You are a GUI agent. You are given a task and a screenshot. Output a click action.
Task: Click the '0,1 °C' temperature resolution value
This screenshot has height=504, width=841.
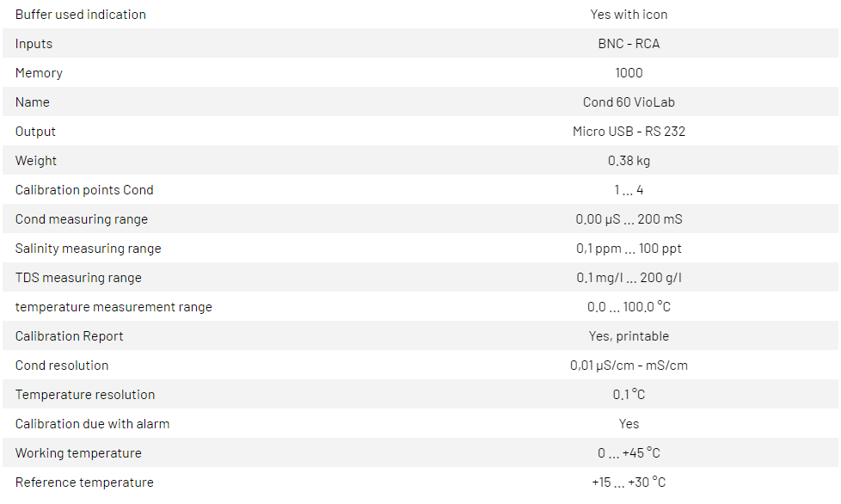[629, 395]
